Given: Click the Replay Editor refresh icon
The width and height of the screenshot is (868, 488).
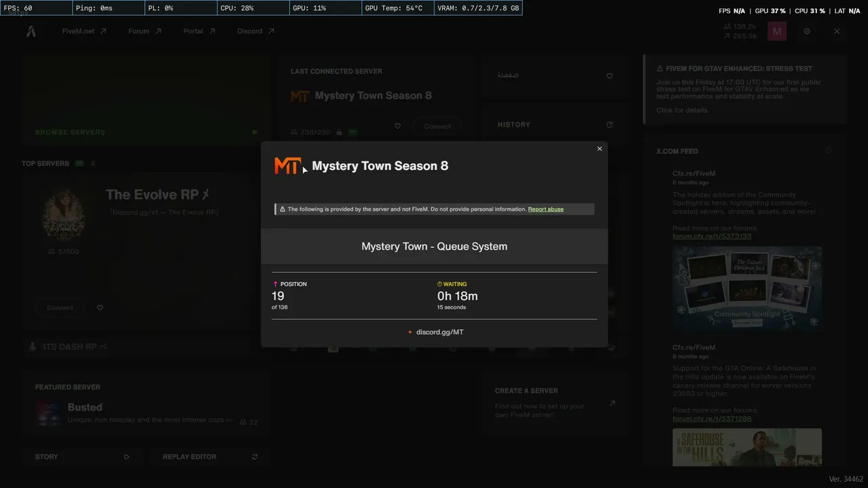Looking at the screenshot, I should pyautogui.click(x=255, y=457).
